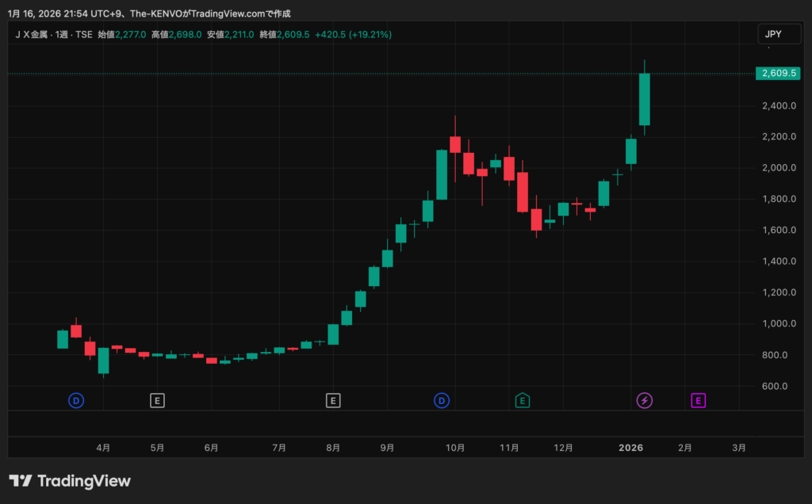Click the 終値 2,609.5 close value in the legend
The height and width of the screenshot is (504, 812).
click(x=296, y=35)
